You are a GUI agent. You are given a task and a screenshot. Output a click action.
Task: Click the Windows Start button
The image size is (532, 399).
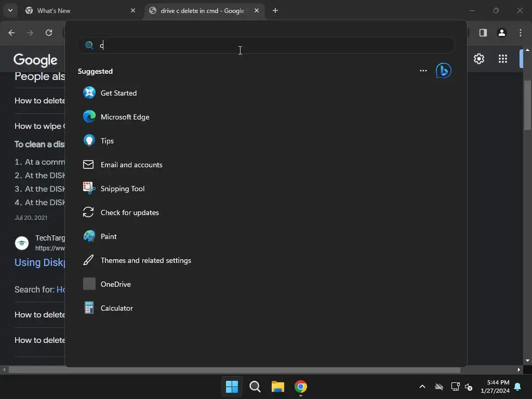click(x=232, y=387)
